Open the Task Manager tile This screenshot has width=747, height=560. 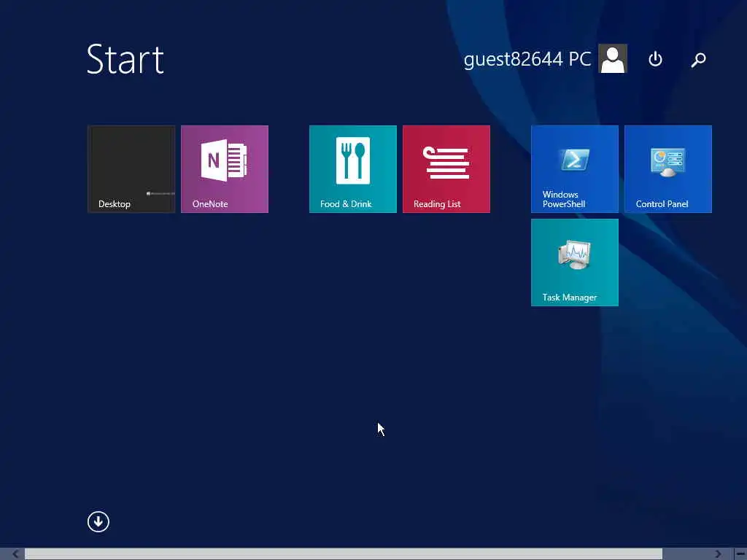click(575, 262)
